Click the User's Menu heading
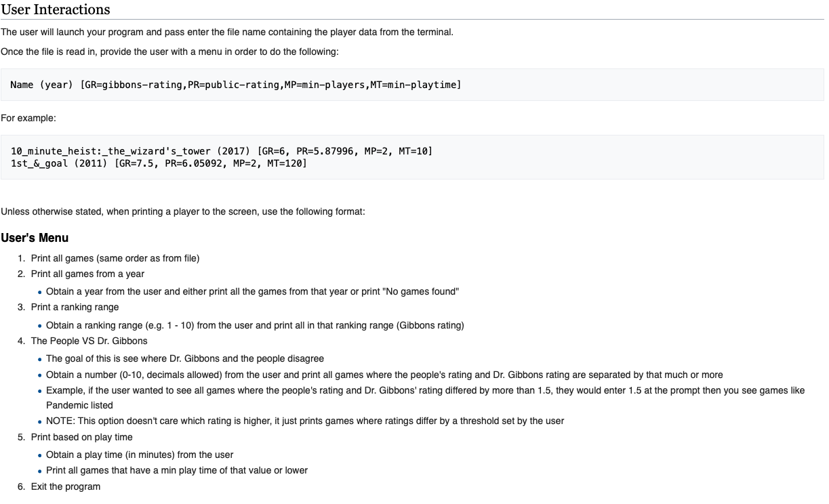The width and height of the screenshot is (829, 504). 35,238
